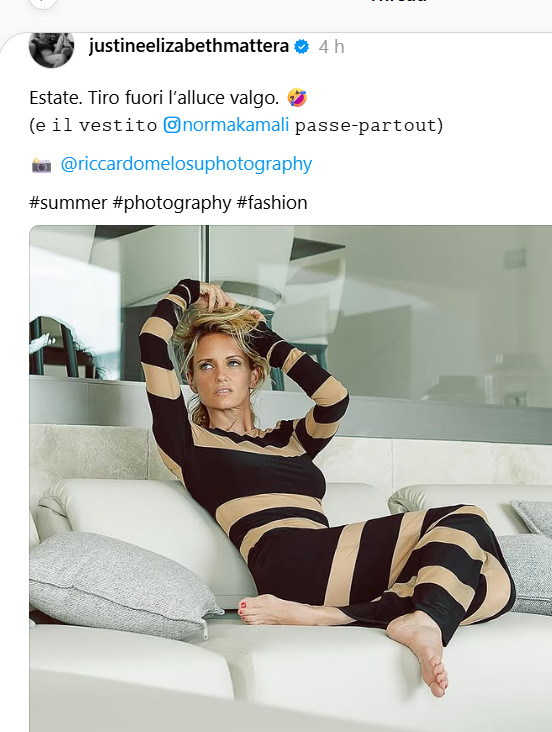Viewport: 552px width, 732px height.
Task: Open the striped dress photo in the post
Action: click(290, 479)
